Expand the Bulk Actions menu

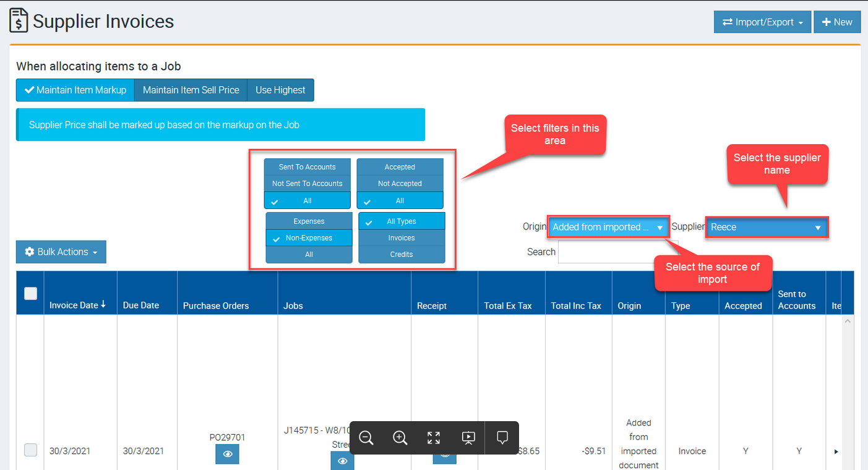click(x=61, y=252)
